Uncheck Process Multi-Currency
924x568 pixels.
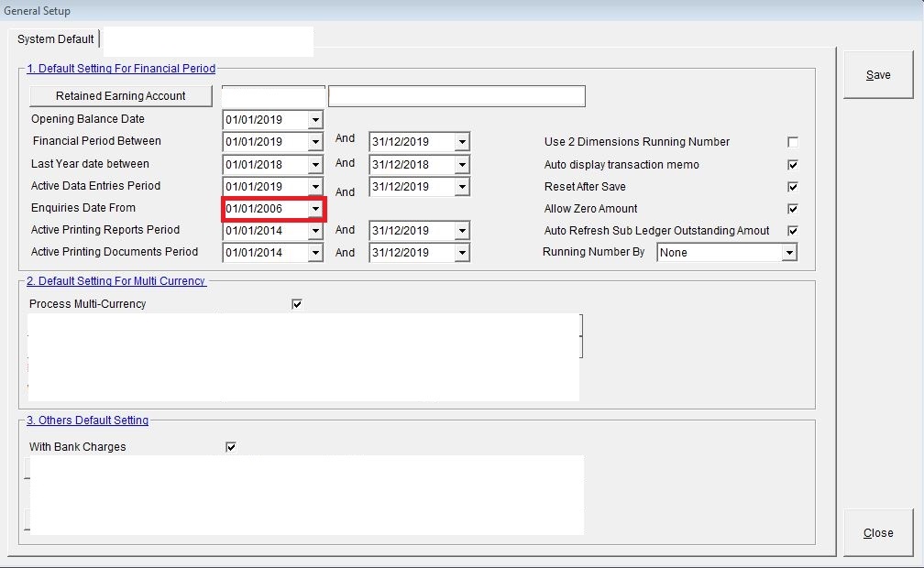tap(297, 304)
